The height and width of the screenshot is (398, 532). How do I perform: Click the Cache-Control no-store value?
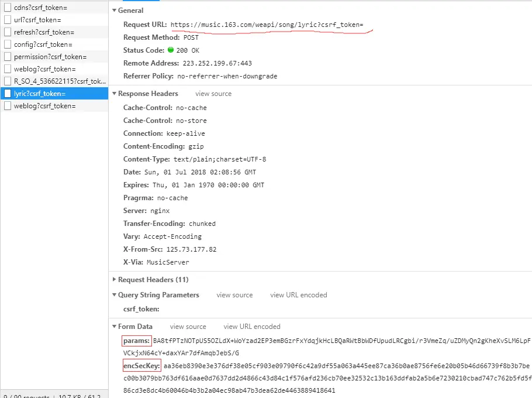[x=191, y=121]
